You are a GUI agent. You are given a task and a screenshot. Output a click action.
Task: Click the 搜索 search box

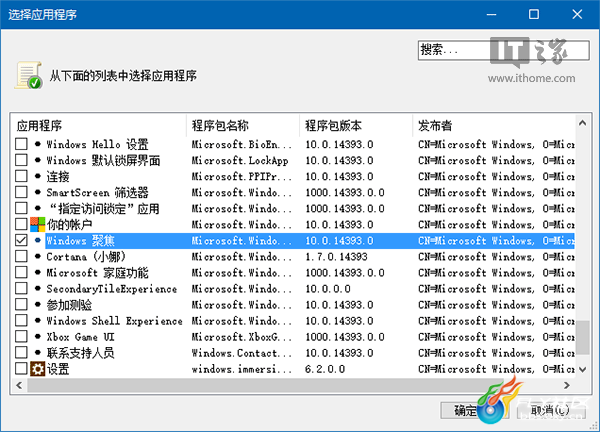(x=504, y=50)
